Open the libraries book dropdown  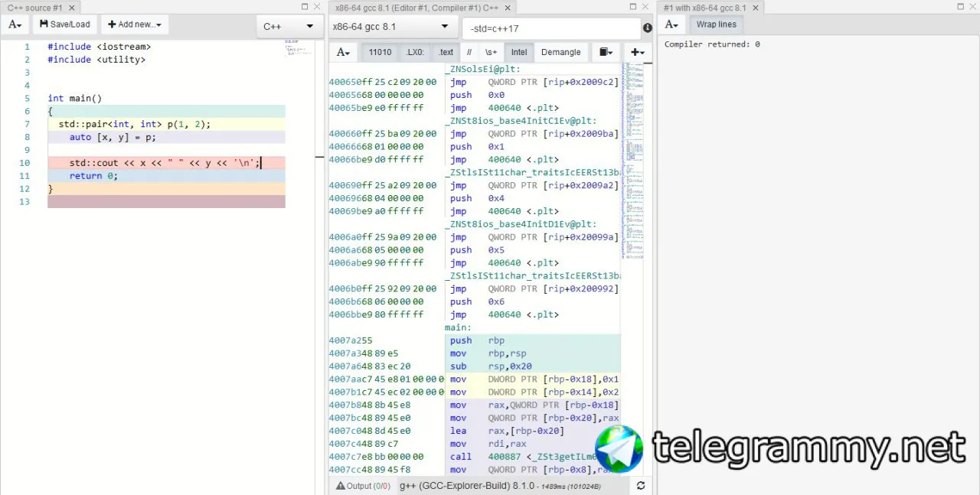(x=606, y=52)
